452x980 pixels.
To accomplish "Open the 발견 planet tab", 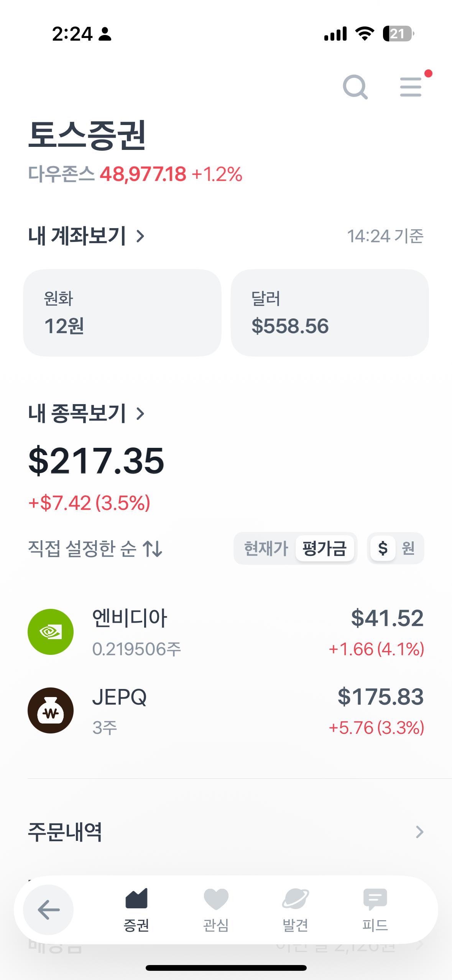I will (x=295, y=909).
